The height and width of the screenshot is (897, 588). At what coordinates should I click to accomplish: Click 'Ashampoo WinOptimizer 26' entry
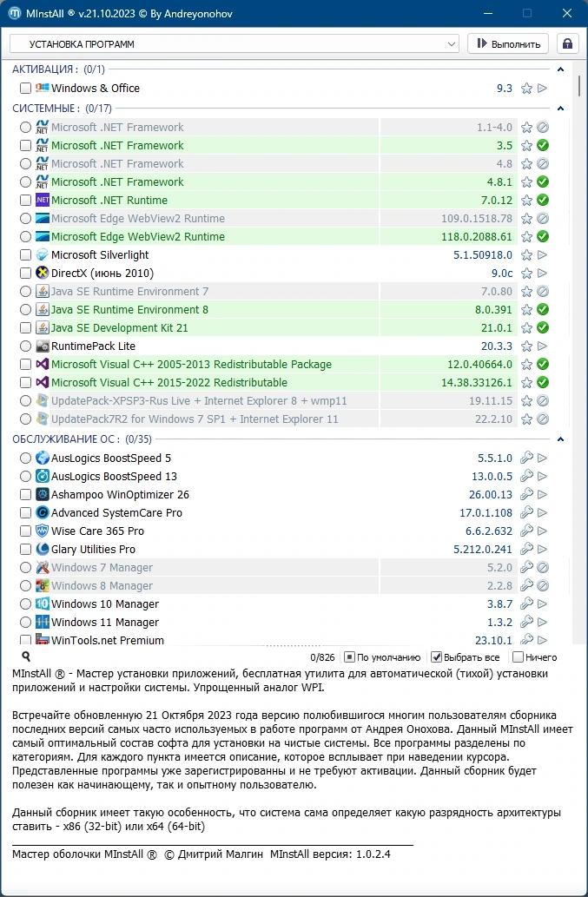[120, 495]
